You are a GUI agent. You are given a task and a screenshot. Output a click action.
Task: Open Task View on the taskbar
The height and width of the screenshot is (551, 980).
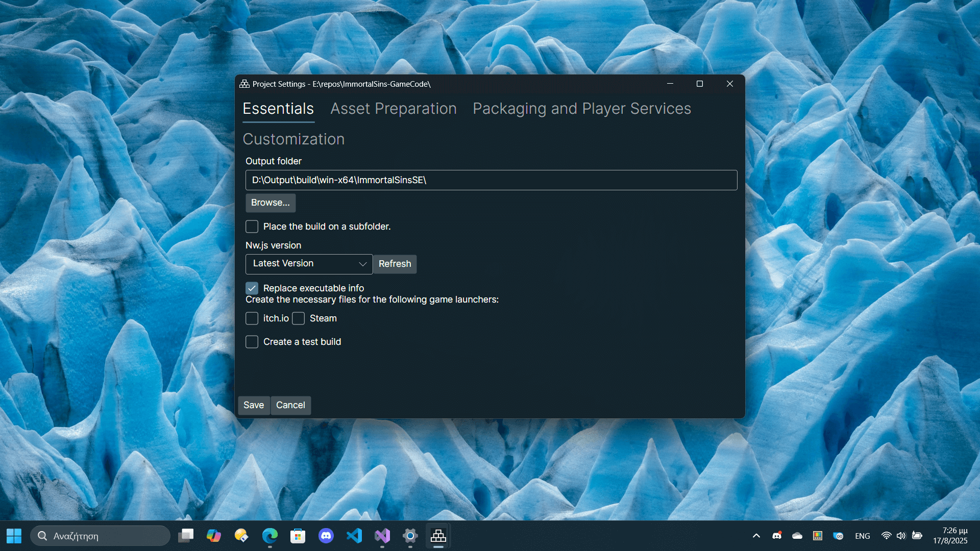point(186,536)
